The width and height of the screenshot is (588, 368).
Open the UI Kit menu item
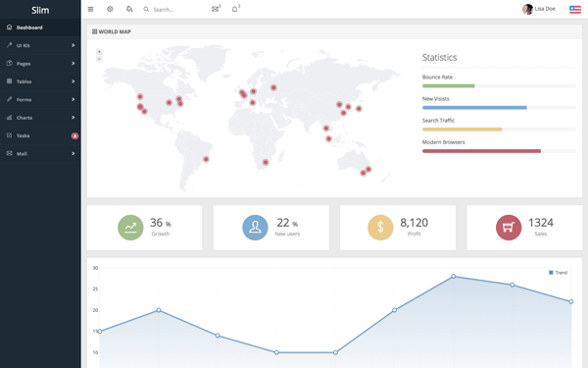pyautogui.click(x=40, y=45)
